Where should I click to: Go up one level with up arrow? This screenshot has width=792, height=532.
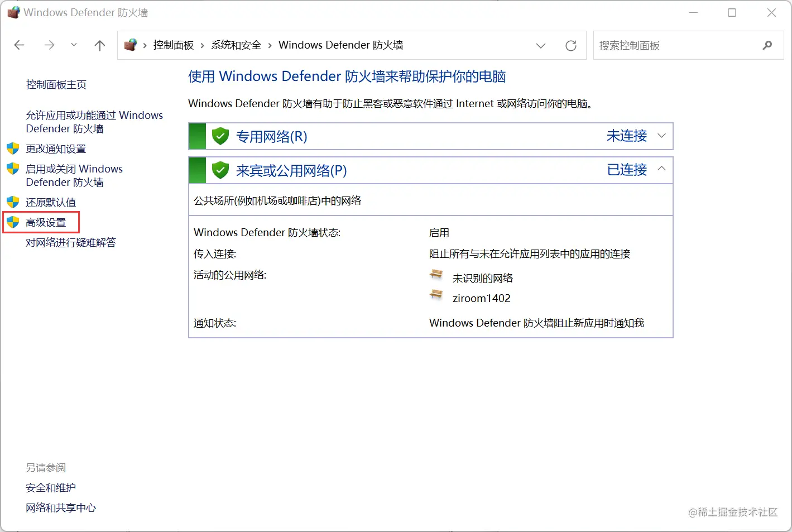(100, 45)
